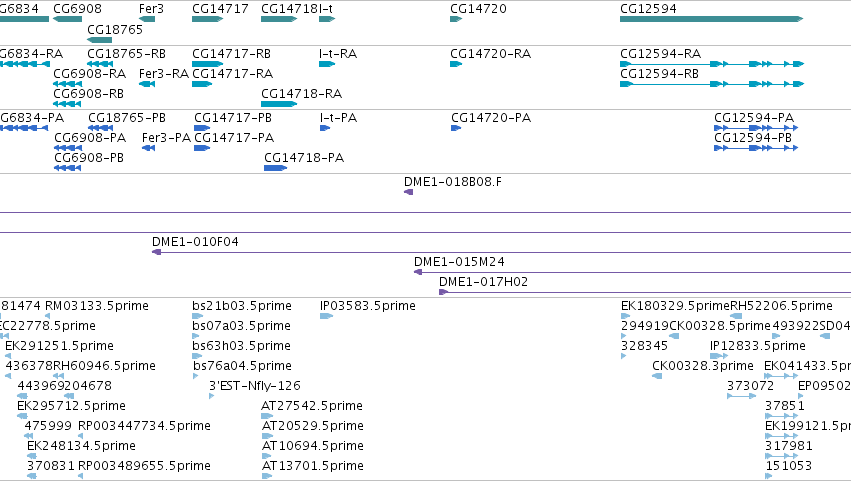The height and width of the screenshot is (481, 851).
Task: Select the 3'EST-Nfly-126 feature
Action: tap(212, 396)
